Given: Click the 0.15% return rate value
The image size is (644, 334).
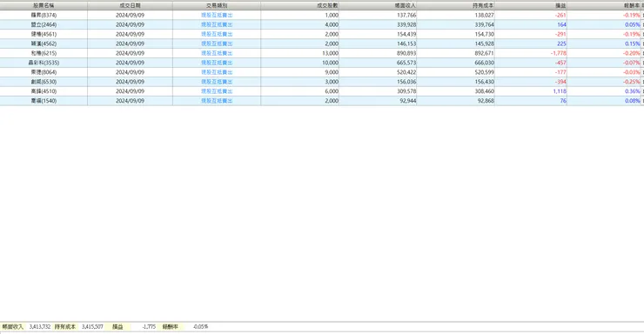Looking at the screenshot, I should click(x=633, y=43).
